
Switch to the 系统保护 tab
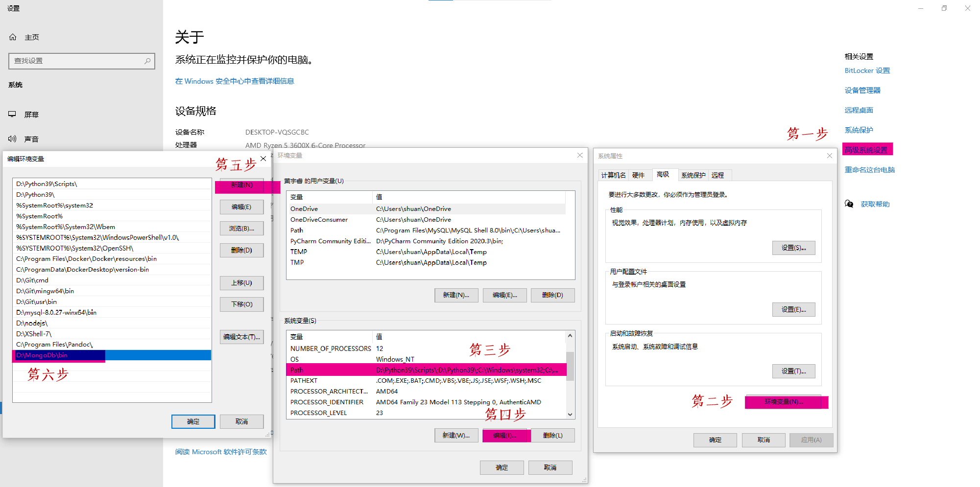(x=693, y=175)
